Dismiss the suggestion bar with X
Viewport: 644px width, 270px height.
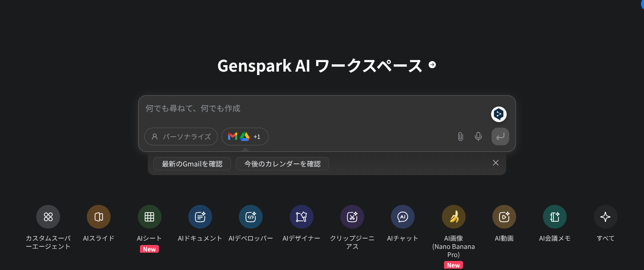tap(496, 163)
